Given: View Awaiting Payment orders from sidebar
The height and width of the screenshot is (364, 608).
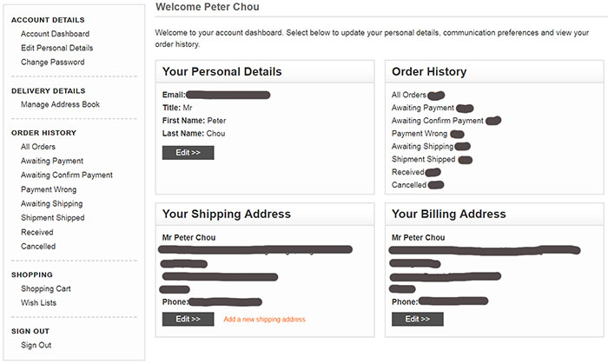Looking at the screenshot, I should (52, 161).
